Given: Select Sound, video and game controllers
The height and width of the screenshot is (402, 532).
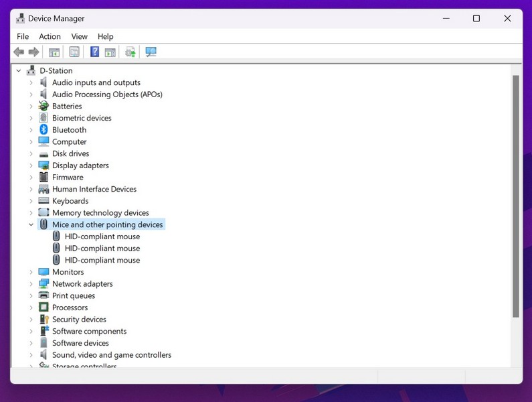Looking at the screenshot, I should pyautogui.click(x=111, y=355).
